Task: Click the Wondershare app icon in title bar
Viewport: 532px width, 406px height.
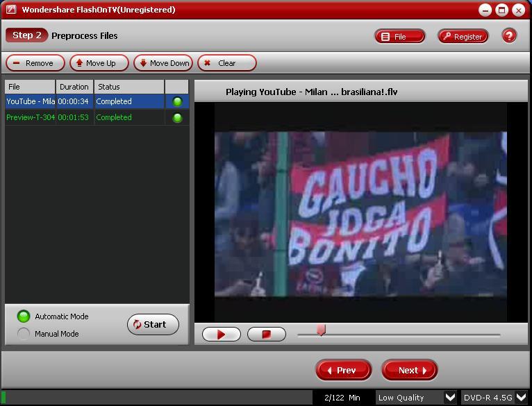Action: point(11,9)
